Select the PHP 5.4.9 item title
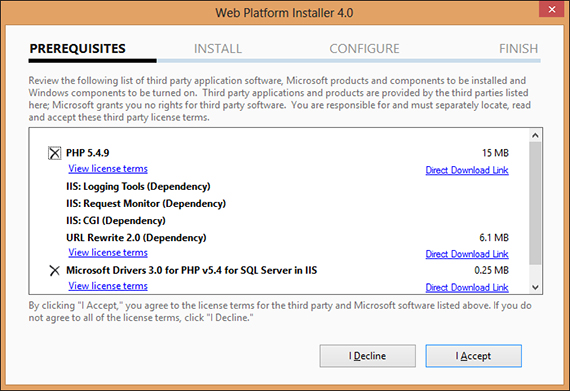The image size is (570, 391). (88, 153)
